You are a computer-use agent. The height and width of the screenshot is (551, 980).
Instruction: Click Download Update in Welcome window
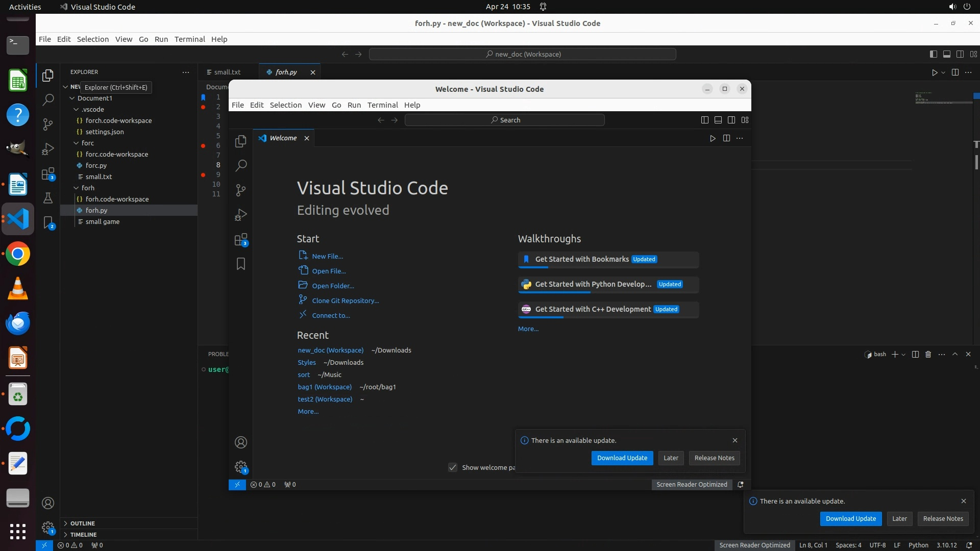(x=622, y=458)
